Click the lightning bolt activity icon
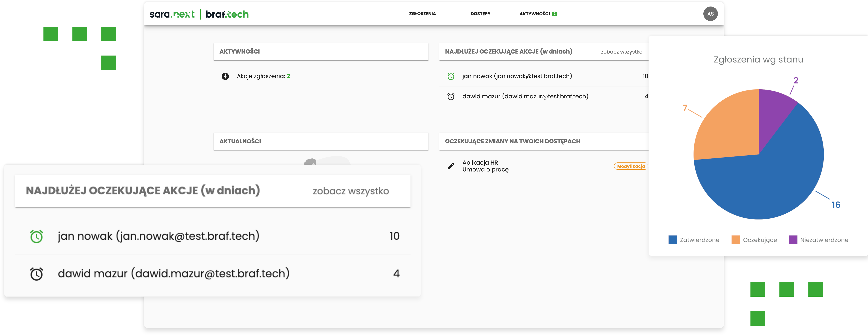The height and width of the screenshot is (335, 868). tap(225, 76)
